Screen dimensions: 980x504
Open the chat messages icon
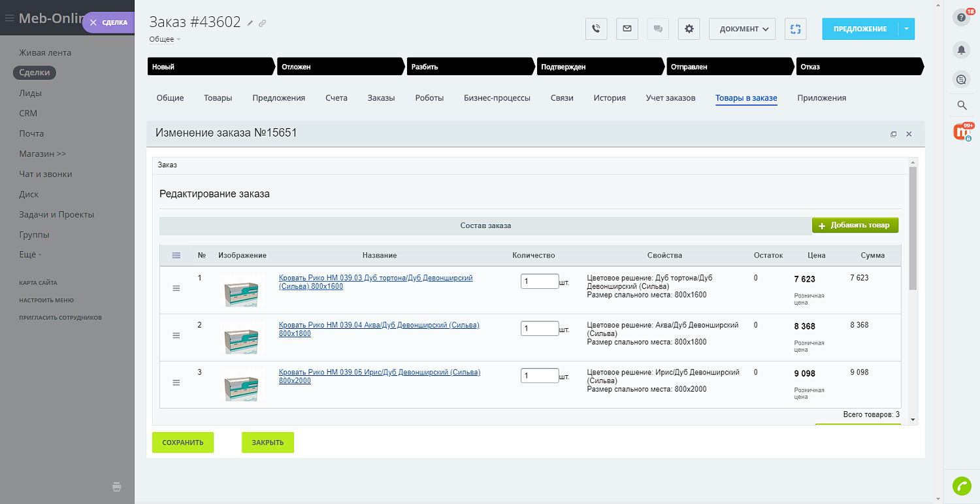[x=657, y=29]
